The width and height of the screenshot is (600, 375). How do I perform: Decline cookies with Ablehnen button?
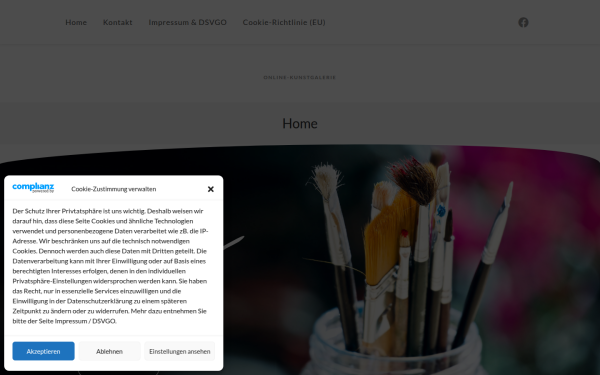(109, 351)
